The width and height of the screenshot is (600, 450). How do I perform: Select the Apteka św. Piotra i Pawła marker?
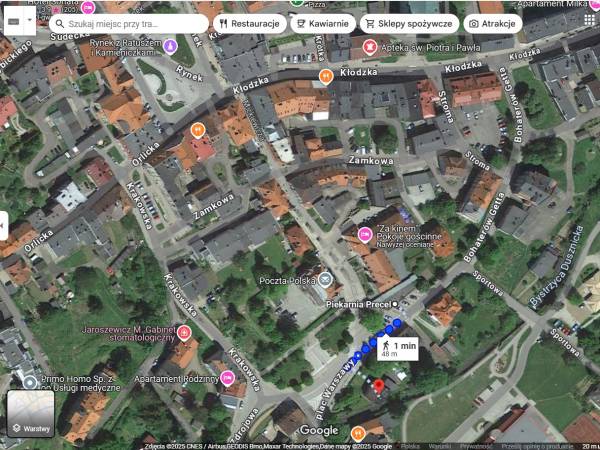[x=370, y=46]
